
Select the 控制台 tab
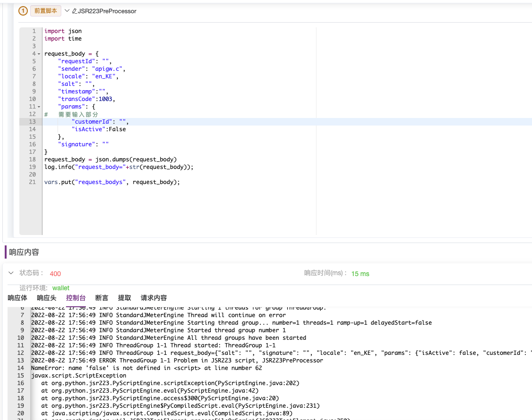(75, 298)
